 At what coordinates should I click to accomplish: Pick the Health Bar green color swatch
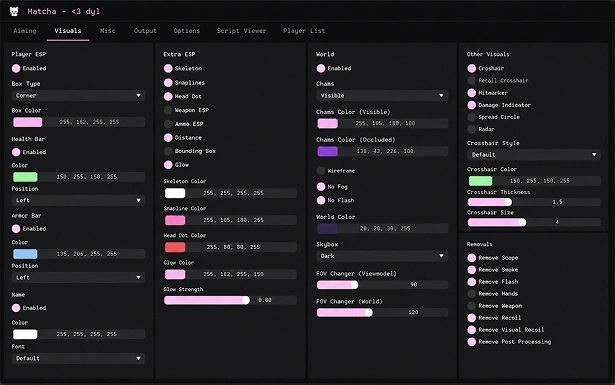(25, 177)
